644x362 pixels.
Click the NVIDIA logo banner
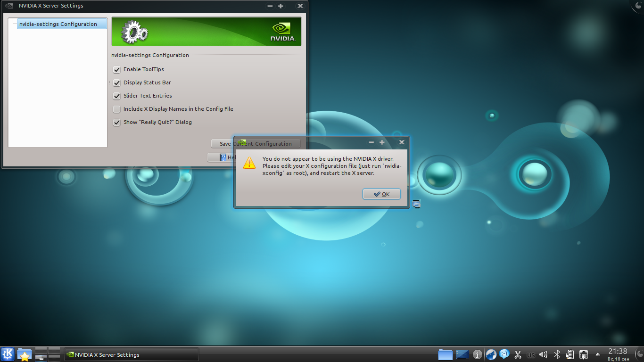pyautogui.click(x=206, y=32)
